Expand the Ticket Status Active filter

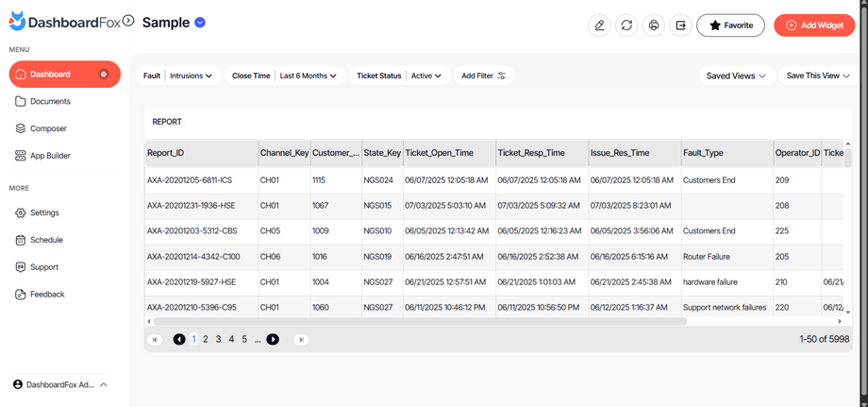pos(426,76)
